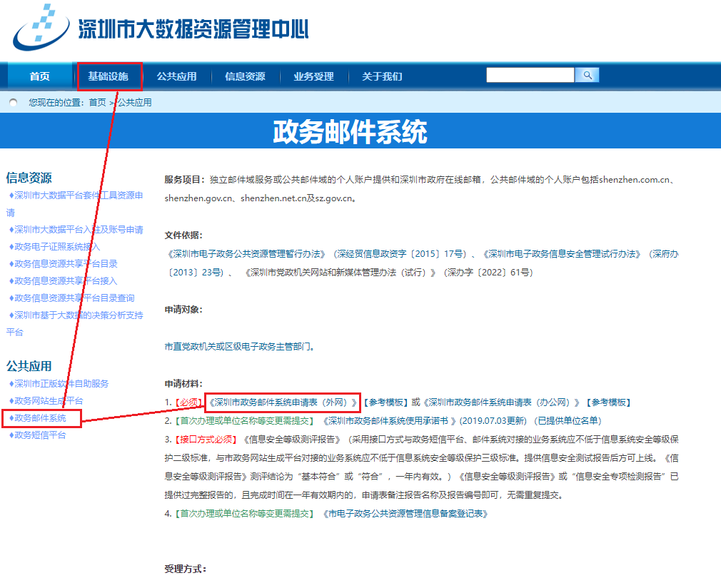Click 政务邮件系统 in the sidebar
Viewport: 721px width, 588px height.
40,418
